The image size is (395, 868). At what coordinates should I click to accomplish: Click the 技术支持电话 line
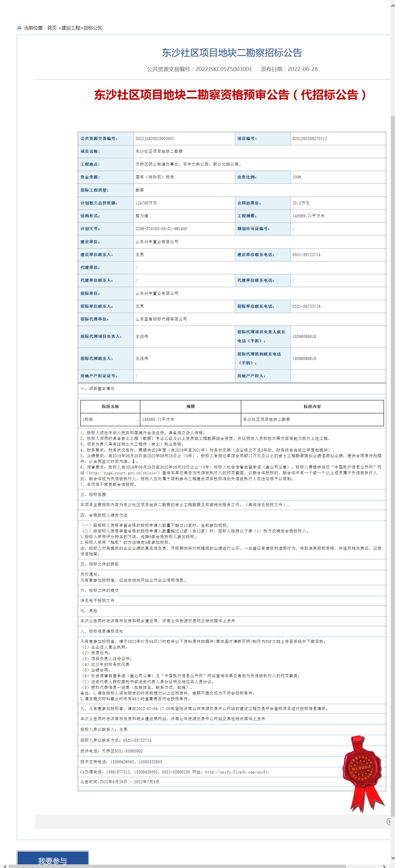pyautogui.click(x=121, y=762)
